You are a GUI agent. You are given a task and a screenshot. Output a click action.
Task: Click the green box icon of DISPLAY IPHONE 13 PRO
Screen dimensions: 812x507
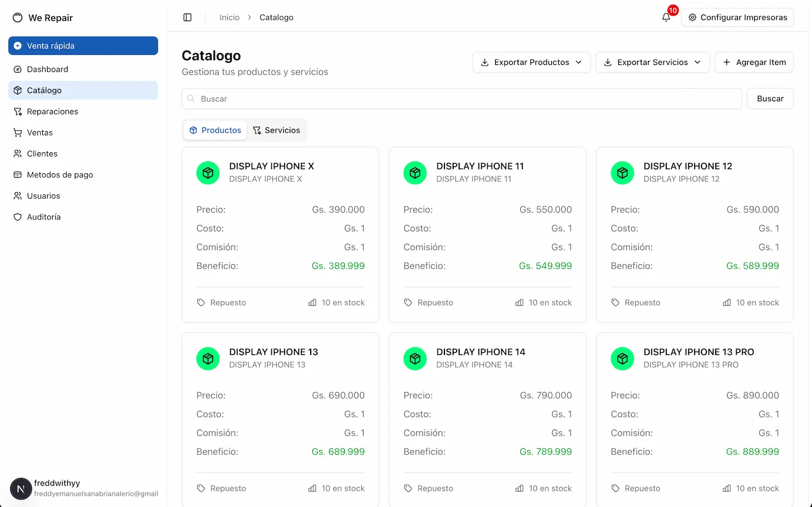623,359
